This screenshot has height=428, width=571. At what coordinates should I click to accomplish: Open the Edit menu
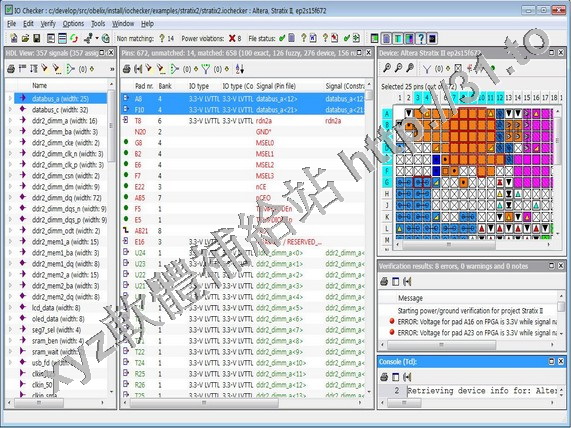28,24
